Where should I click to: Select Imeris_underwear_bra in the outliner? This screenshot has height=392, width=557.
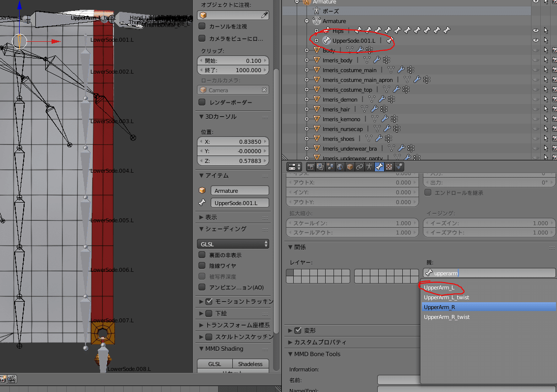pyautogui.click(x=350, y=149)
